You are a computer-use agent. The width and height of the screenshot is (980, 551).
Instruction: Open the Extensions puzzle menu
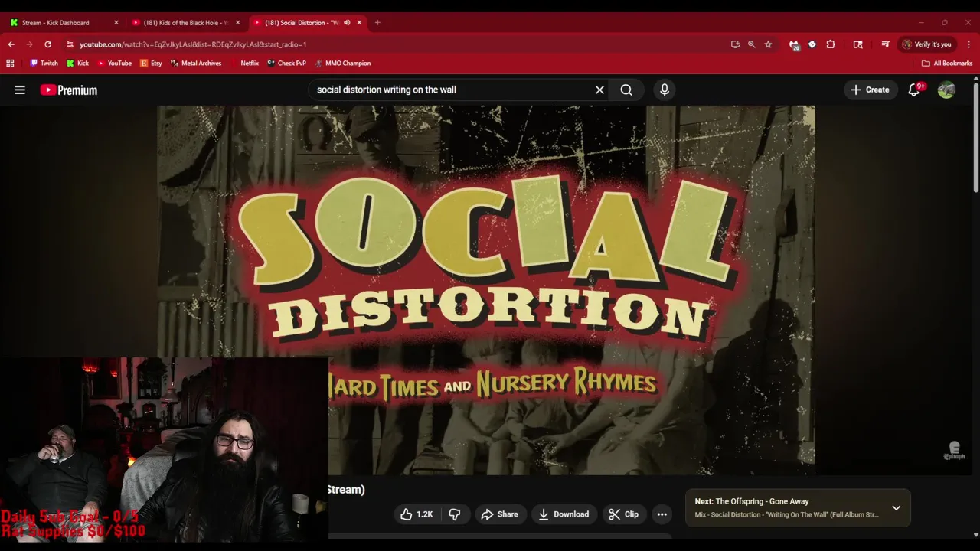pos(831,44)
